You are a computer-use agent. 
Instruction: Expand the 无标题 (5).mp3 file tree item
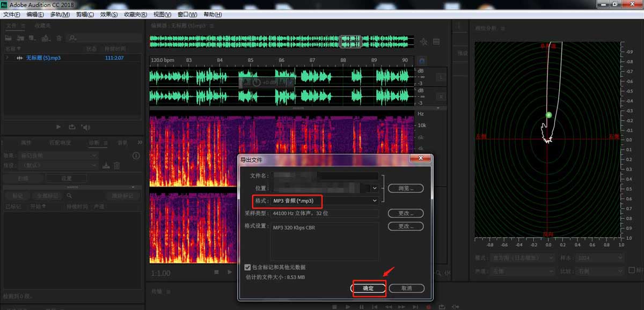pyautogui.click(x=7, y=57)
